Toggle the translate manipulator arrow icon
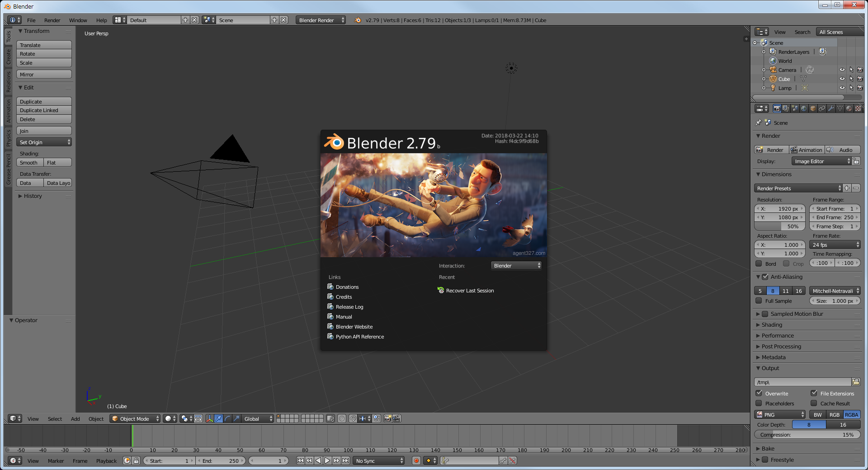This screenshot has width=868, height=470. pos(218,418)
